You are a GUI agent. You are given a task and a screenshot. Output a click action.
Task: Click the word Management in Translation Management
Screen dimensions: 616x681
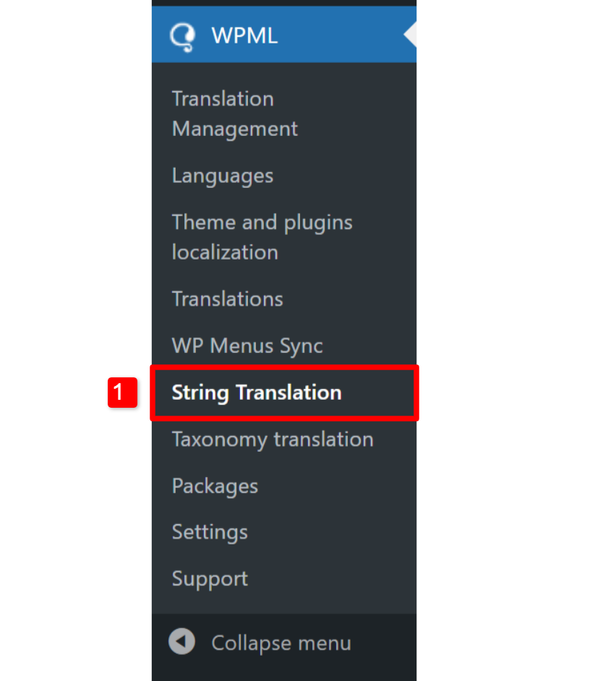coord(235,129)
